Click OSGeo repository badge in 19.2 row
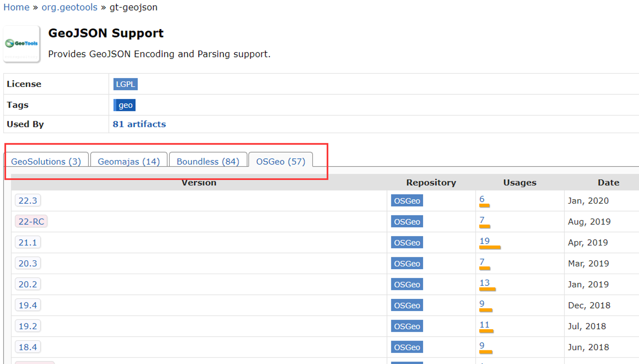This screenshot has width=639, height=364. [x=407, y=326]
